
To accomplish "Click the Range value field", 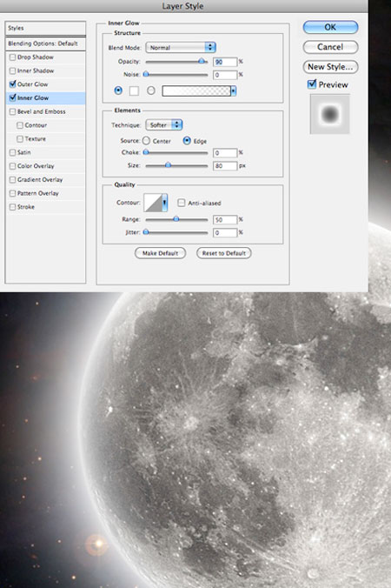I will coord(225,220).
